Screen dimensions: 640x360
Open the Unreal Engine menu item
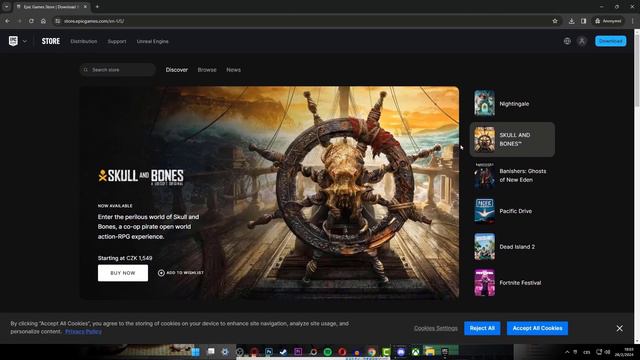coord(152,41)
